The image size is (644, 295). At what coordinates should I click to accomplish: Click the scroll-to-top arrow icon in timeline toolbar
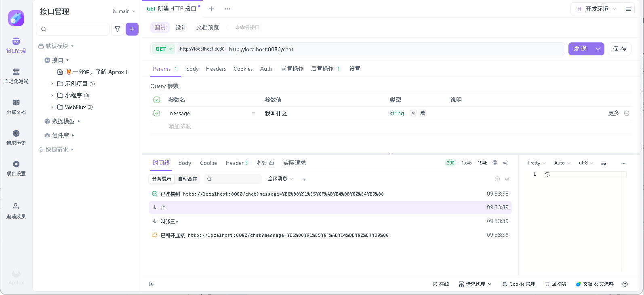point(497,179)
